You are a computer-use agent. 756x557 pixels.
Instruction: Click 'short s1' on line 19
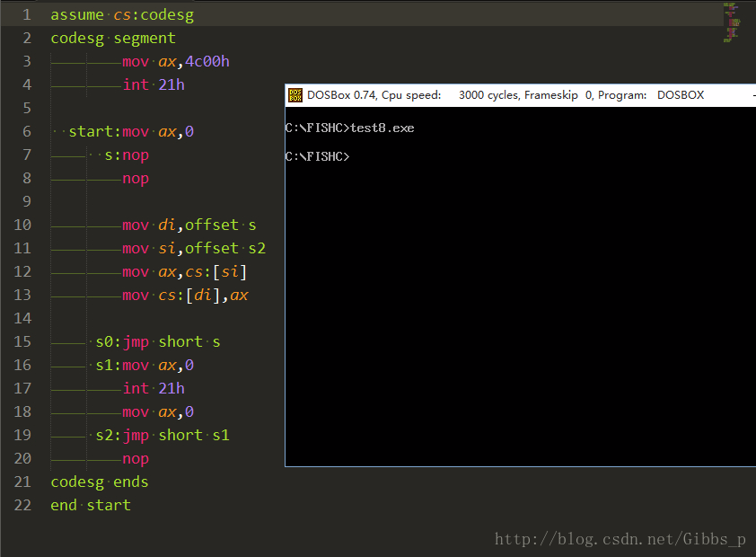(194, 436)
